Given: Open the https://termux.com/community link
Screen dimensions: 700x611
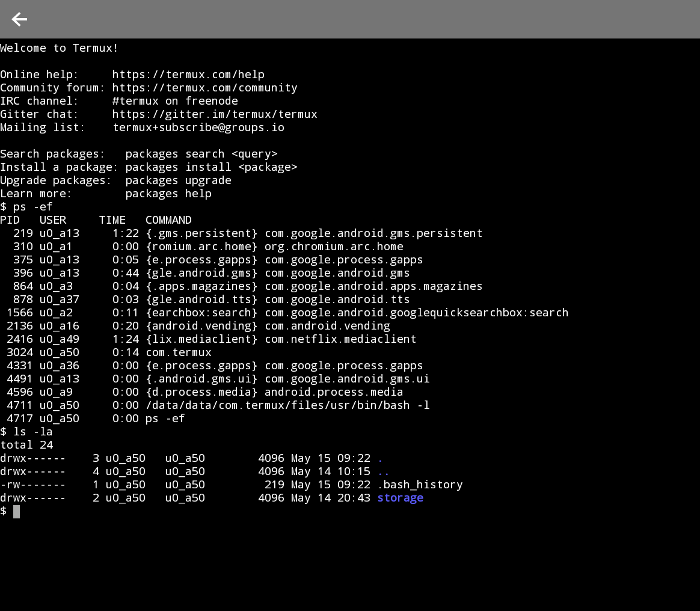Looking at the screenshot, I should point(205,88).
